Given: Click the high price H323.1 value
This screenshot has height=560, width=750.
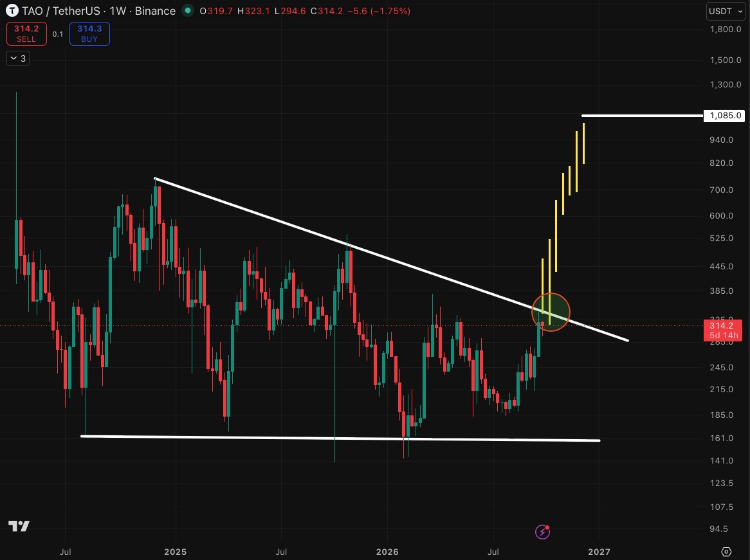Looking at the screenshot, I should (253, 10).
